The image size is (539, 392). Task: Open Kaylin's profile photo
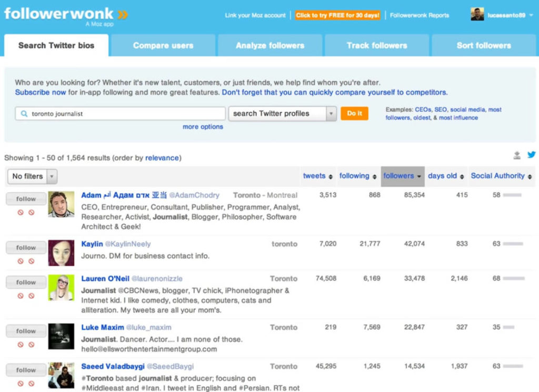pyautogui.click(x=61, y=253)
